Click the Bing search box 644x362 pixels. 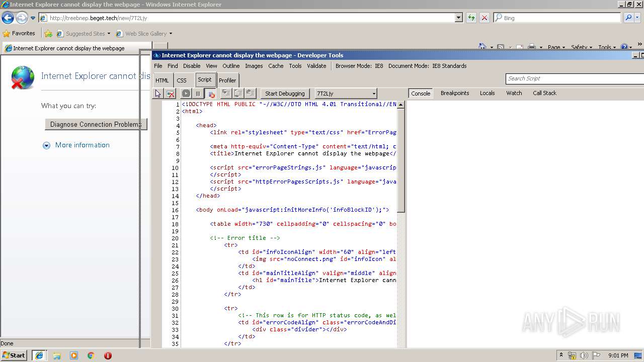557,18
